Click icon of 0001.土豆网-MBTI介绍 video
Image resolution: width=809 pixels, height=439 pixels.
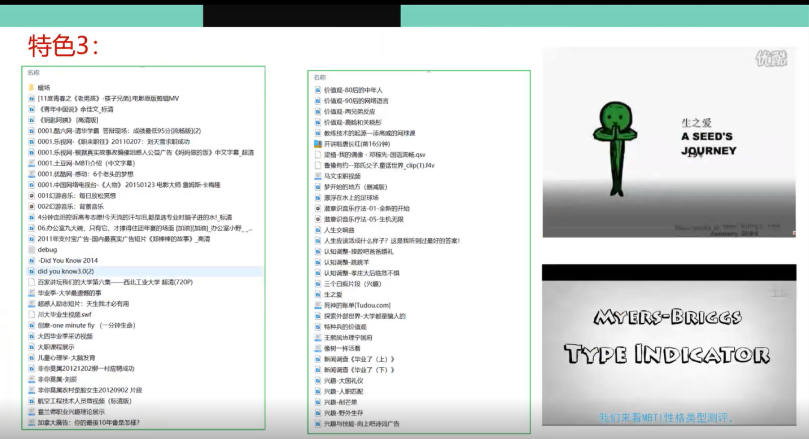[31, 163]
